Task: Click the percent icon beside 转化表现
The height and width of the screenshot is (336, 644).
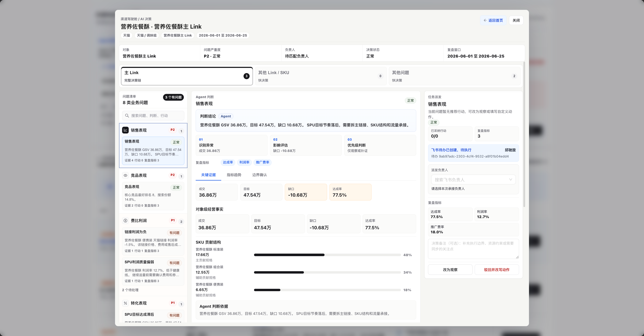Action: pyautogui.click(x=125, y=303)
